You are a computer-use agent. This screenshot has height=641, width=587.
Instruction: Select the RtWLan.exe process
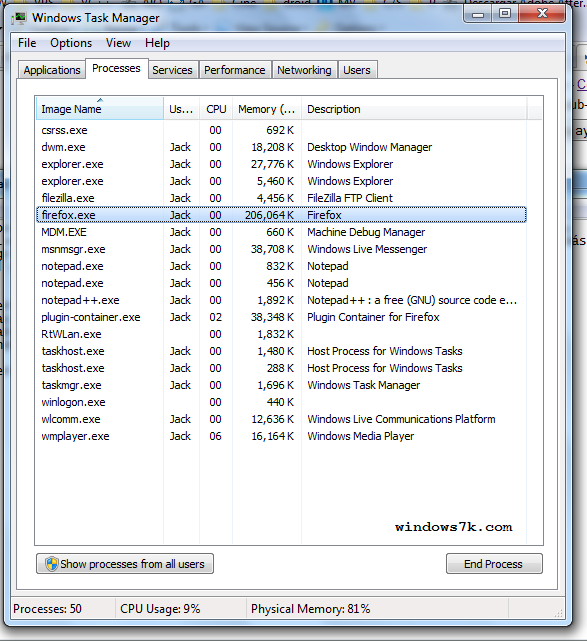point(281,334)
